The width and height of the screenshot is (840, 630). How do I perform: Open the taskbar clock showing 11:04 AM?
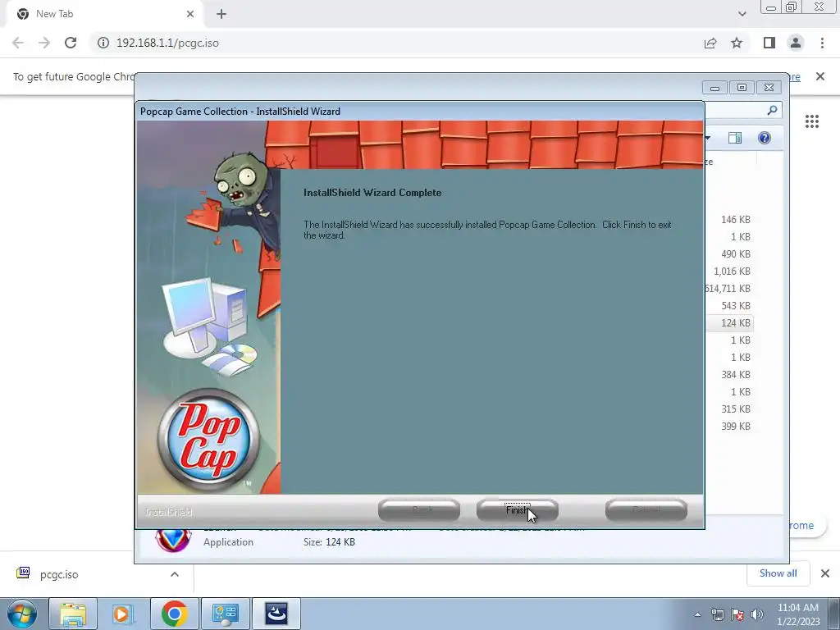pyautogui.click(x=798, y=614)
